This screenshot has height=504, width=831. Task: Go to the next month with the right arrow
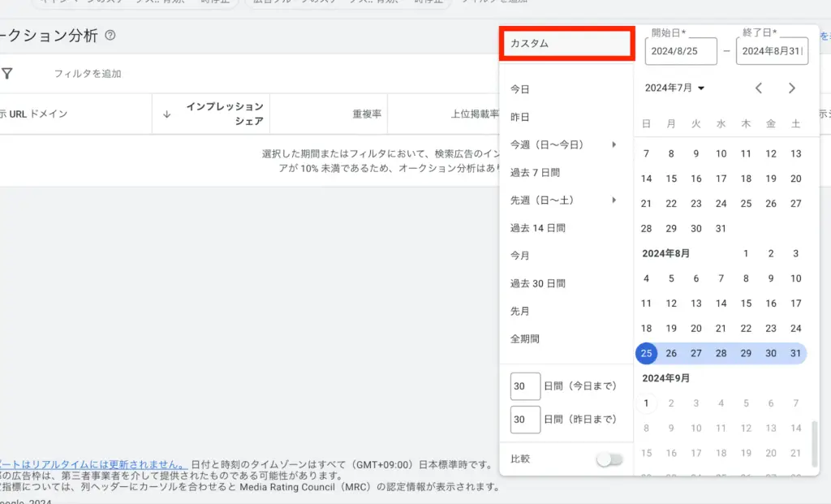point(793,88)
